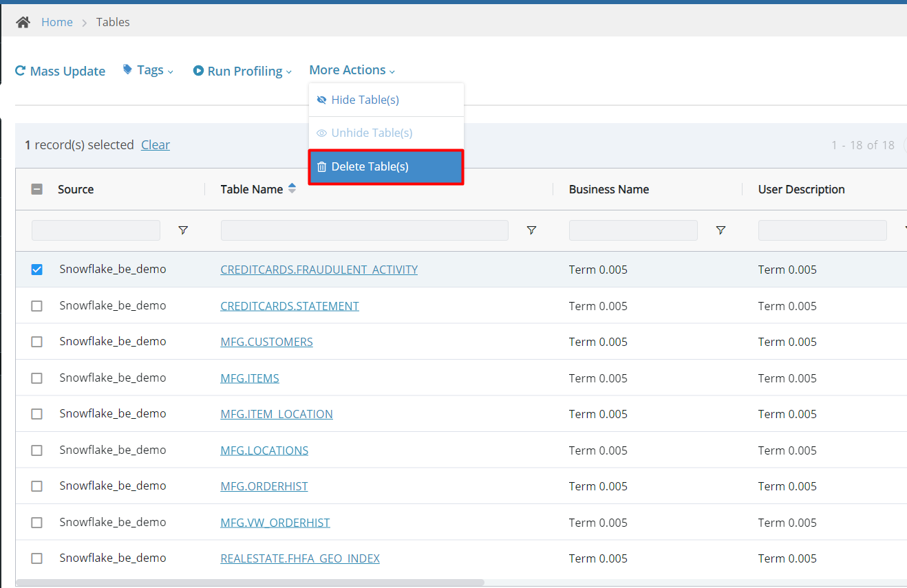Check the MFG.VW_ORDERHIST row checkbox
The image size is (907, 588).
(x=37, y=523)
